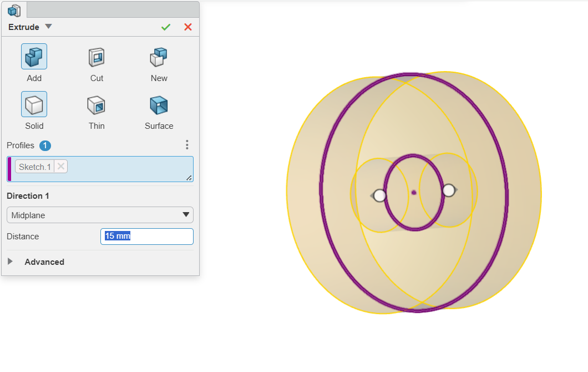
Task: Click the sketch center point in the viewport
Action: point(414,193)
